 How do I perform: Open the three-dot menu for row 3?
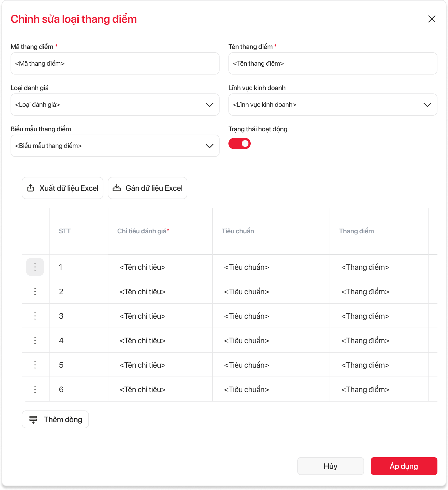pyautogui.click(x=35, y=316)
